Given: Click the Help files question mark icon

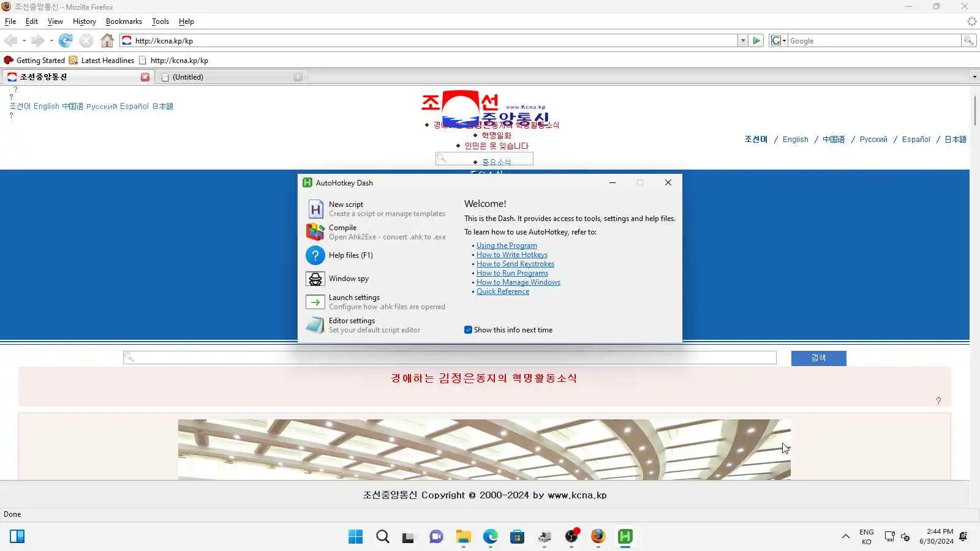Looking at the screenshot, I should tap(315, 255).
